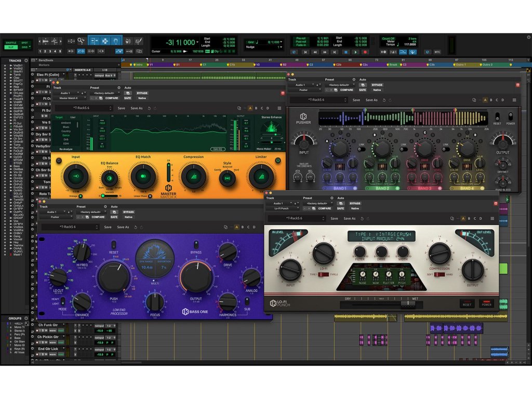Open the T-RackS 6 preset field in Bass One window
The image size is (532, 399).
click(x=70, y=227)
